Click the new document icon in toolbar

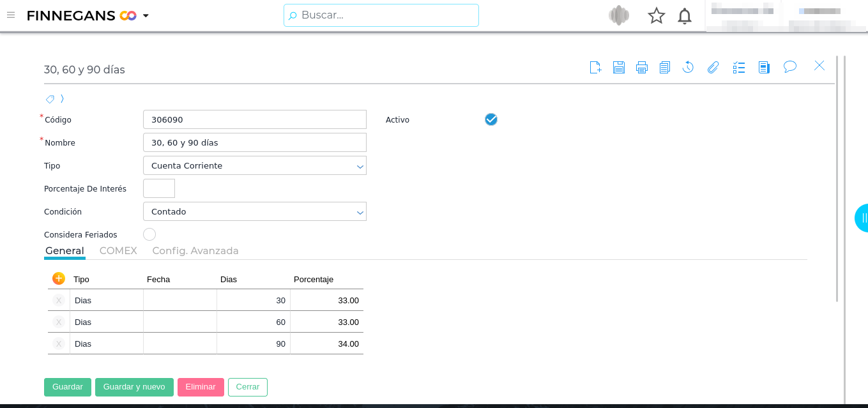click(595, 67)
